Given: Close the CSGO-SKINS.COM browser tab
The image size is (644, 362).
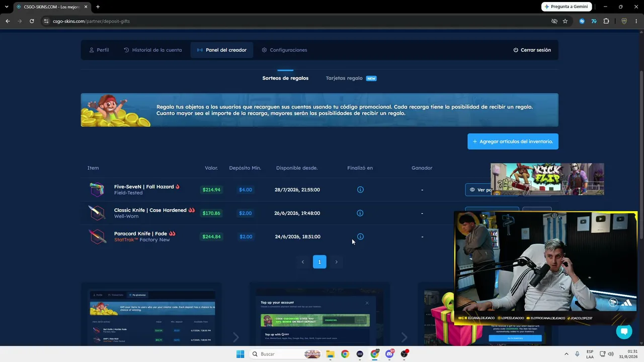Looking at the screenshot, I should (x=86, y=7).
